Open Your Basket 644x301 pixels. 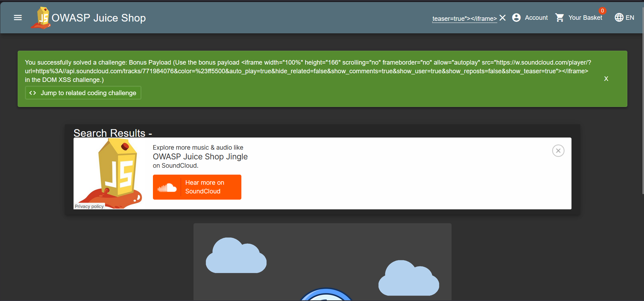click(x=578, y=18)
